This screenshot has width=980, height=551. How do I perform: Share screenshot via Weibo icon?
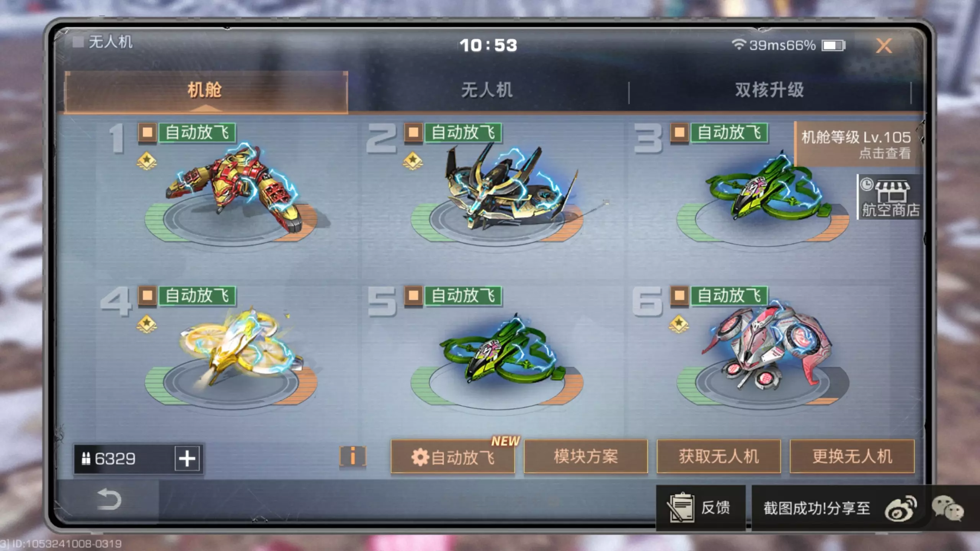(x=901, y=509)
